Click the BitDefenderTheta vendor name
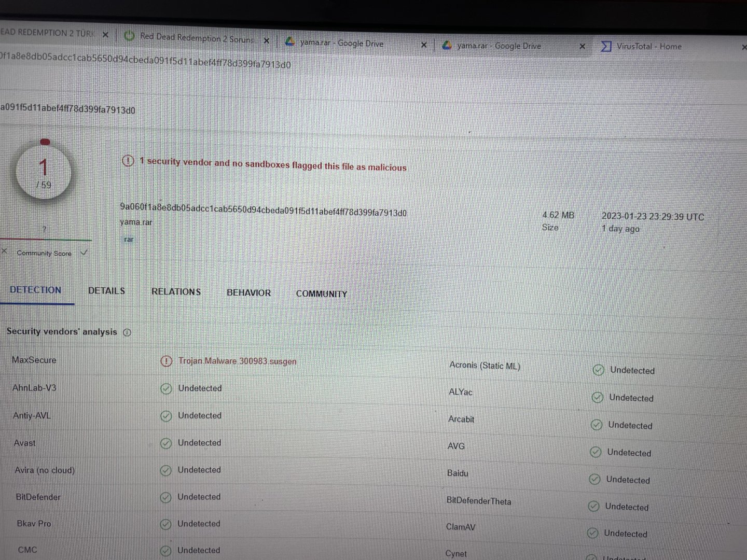Viewport: 747px width, 560px height. [479, 501]
